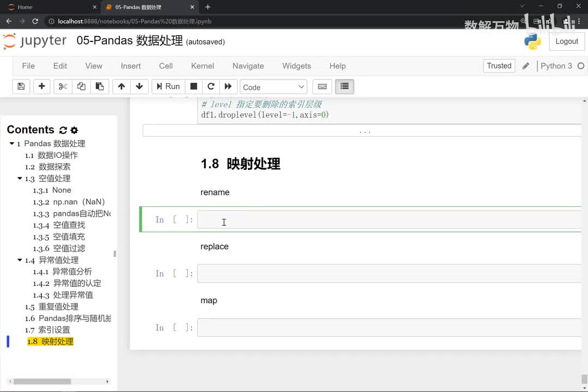This screenshot has height=392, width=588.
Task: Copy selected cells icon
Action: click(81, 87)
